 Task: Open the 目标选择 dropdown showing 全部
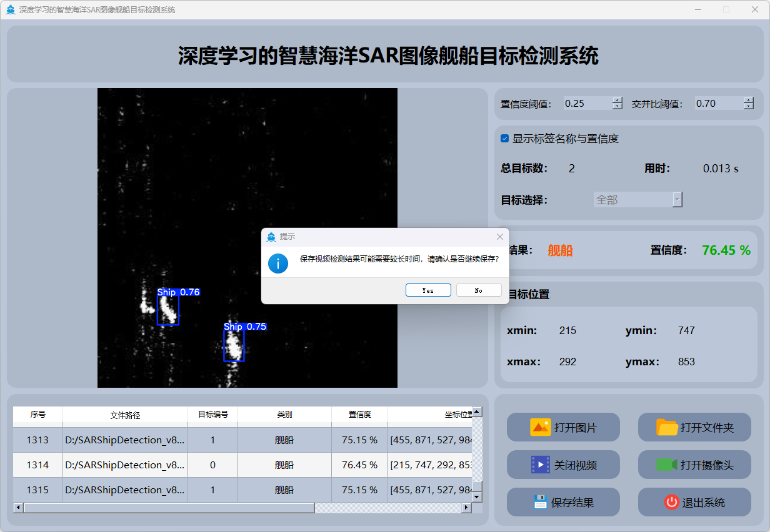point(637,200)
